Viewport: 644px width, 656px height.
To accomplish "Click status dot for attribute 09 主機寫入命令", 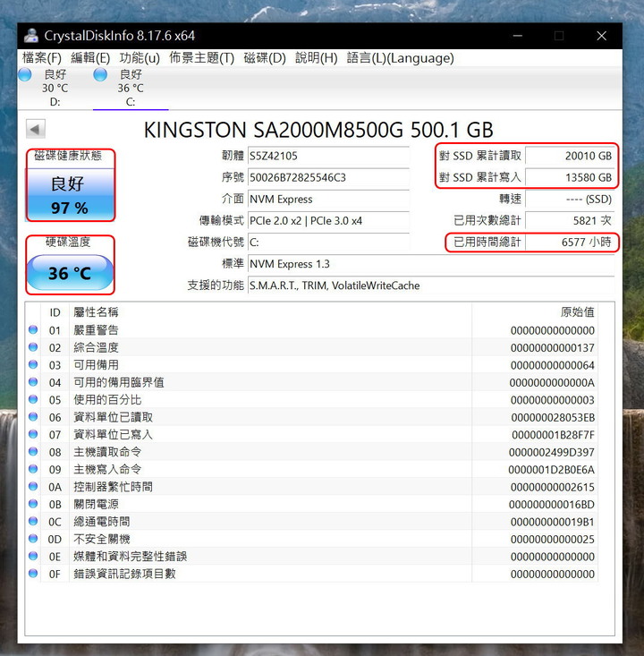I will 33,469.
